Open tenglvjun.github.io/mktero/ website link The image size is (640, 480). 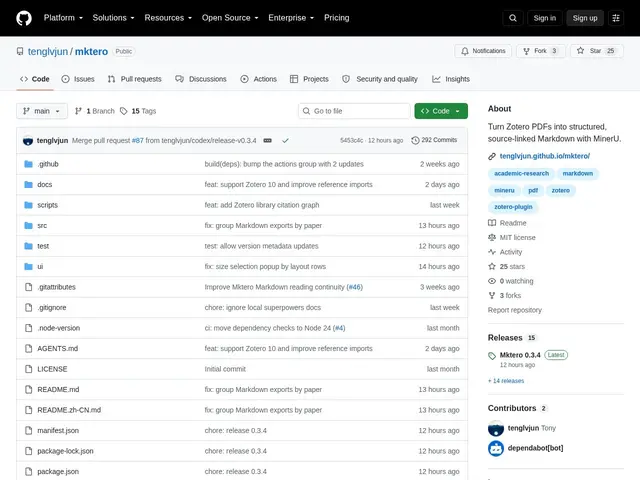(544, 156)
